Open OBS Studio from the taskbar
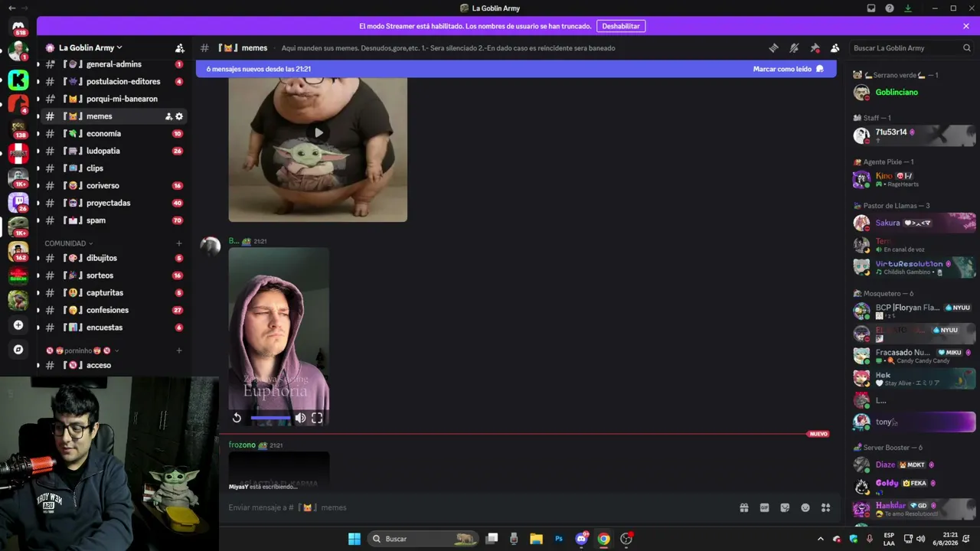 (626, 539)
